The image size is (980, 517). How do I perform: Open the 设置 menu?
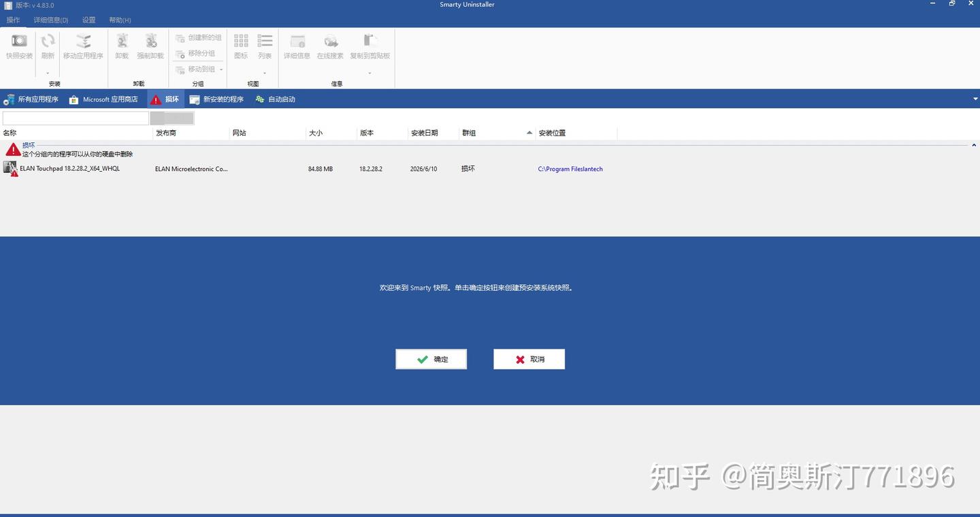pos(88,20)
